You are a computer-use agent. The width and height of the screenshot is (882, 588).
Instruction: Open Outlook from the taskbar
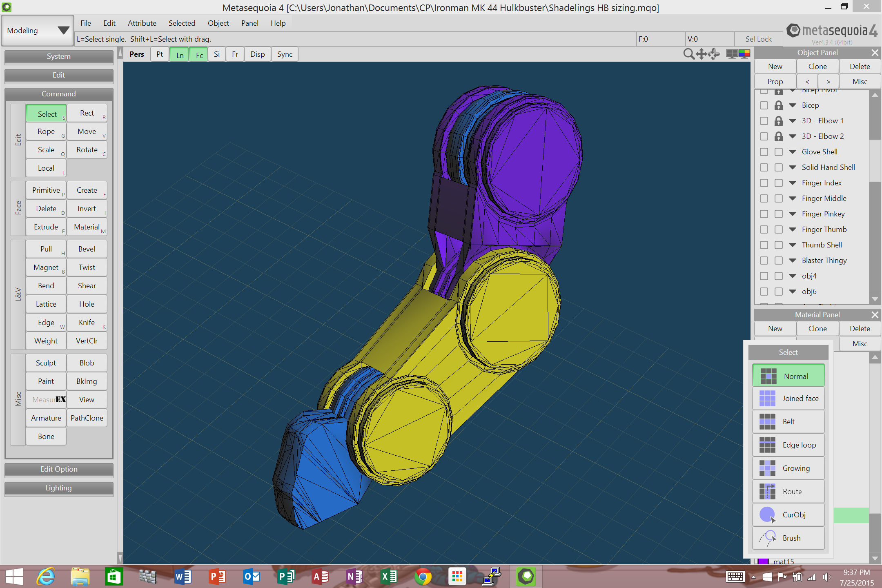pos(252,577)
